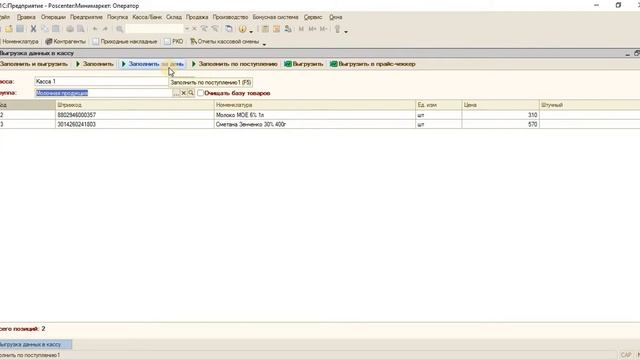
Task: Click price cell 570
Action: pyautogui.click(x=500, y=124)
